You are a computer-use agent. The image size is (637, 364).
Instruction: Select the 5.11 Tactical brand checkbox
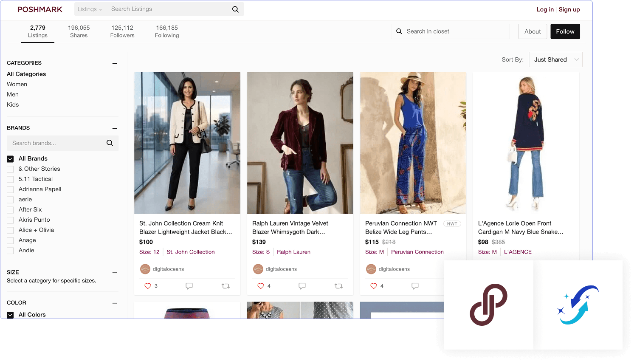pyautogui.click(x=10, y=179)
